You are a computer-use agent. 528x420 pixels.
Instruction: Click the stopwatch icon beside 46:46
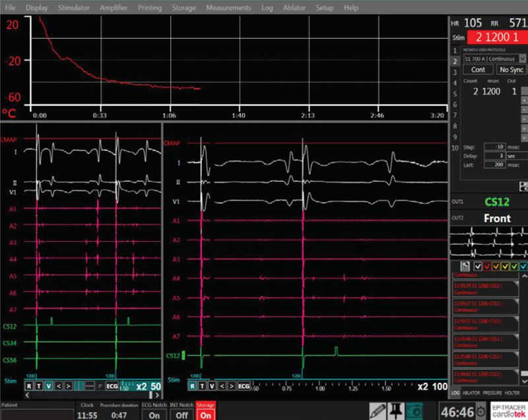pos(481,411)
